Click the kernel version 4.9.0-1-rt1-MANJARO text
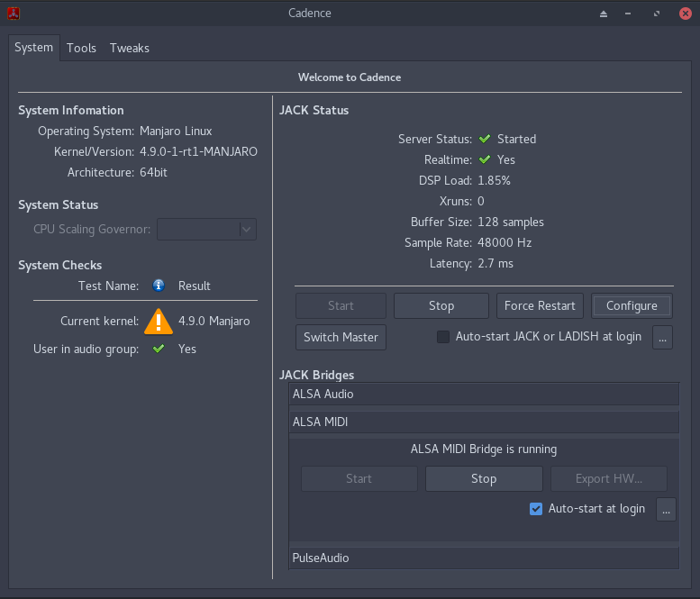Screen dimensions: 700x599 198,151
